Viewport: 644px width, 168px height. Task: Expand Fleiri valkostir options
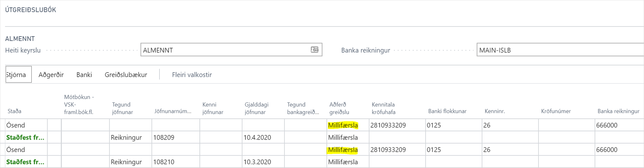192,74
